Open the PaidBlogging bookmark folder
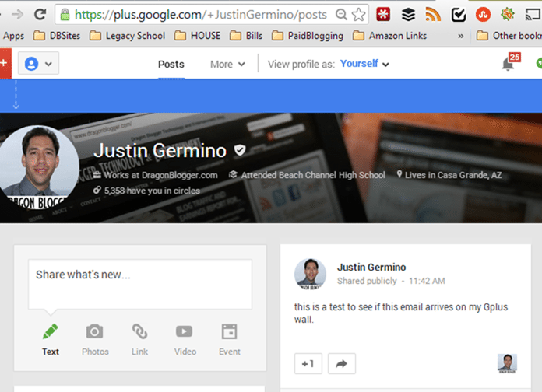This screenshot has height=392, width=542. pyautogui.click(x=308, y=36)
